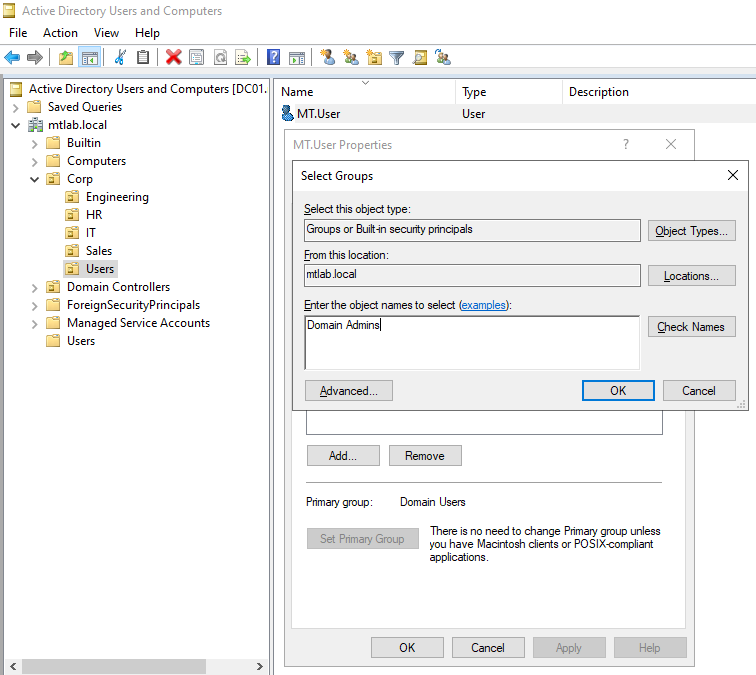Expand the Saved Queries node
This screenshot has height=675, width=756.
pyautogui.click(x=15, y=108)
